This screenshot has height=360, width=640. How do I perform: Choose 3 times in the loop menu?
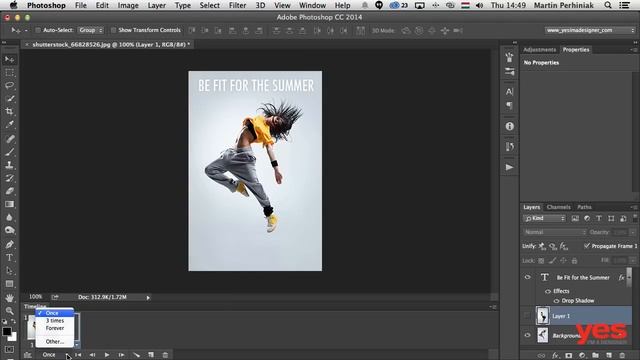click(55, 321)
